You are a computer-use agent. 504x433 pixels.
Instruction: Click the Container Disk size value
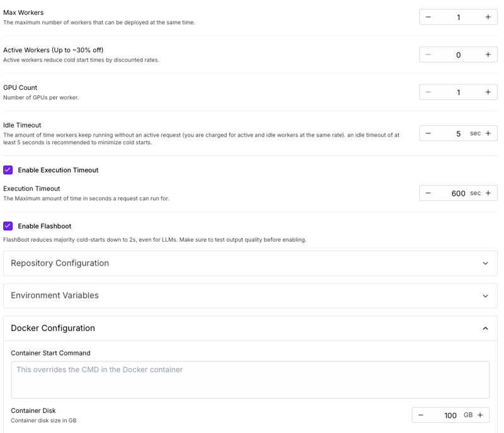[x=450, y=415]
